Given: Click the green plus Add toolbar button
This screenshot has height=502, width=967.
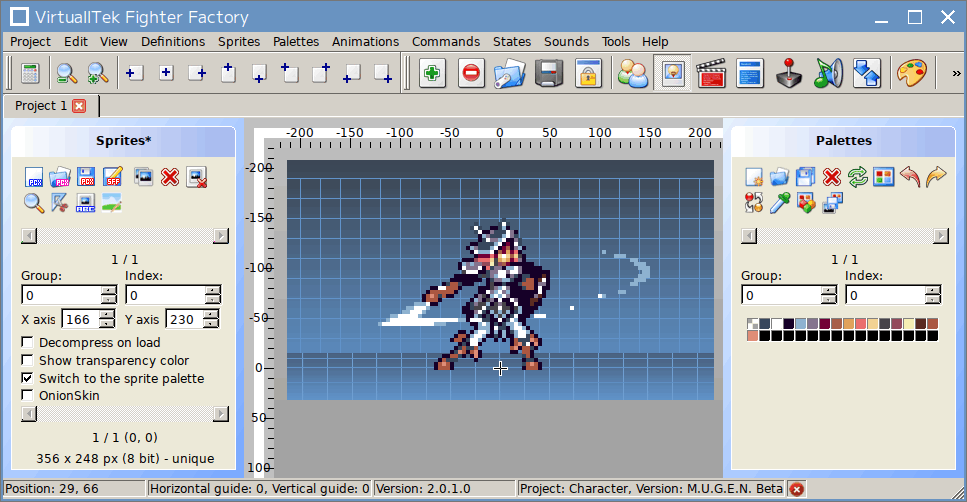Looking at the screenshot, I should (x=432, y=73).
